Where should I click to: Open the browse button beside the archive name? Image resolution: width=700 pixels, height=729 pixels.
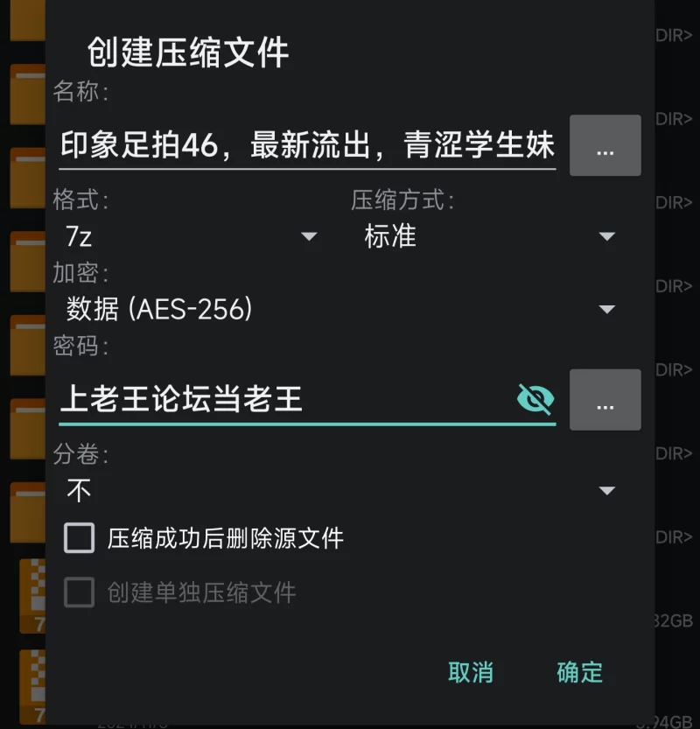click(605, 145)
